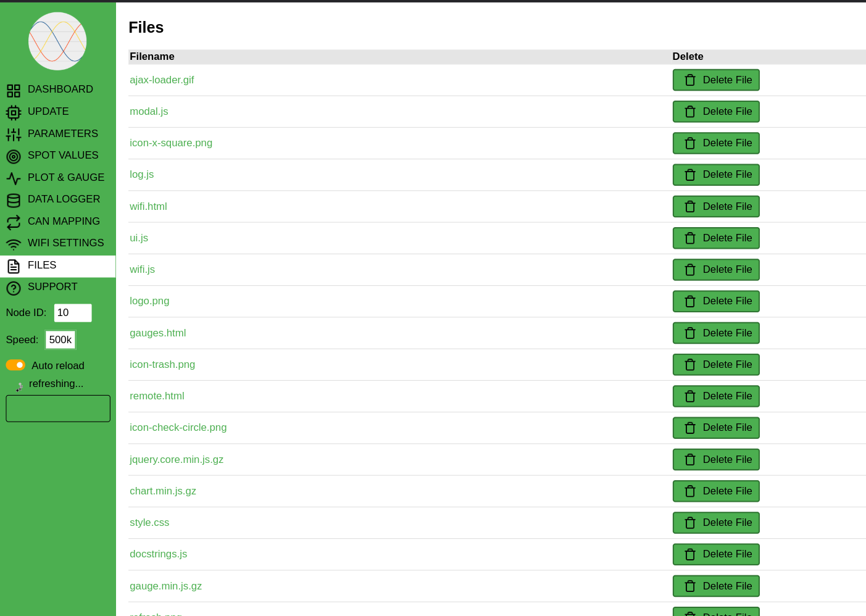Go to the DATA LOGGER page

[64, 199]
